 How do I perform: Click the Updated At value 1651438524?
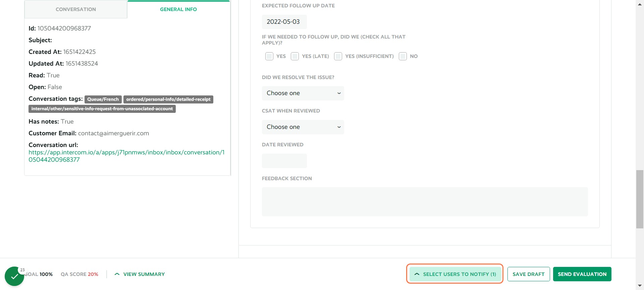tap(82, 64)
